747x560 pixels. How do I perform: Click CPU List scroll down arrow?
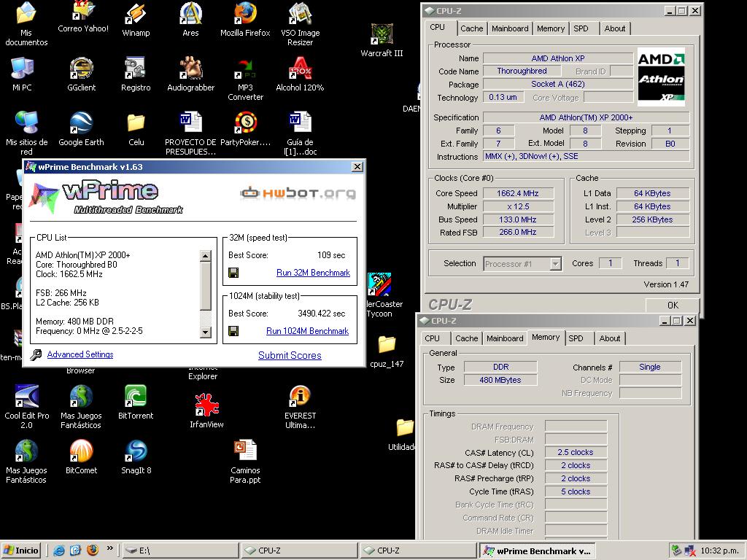click(x=205, y=332)
